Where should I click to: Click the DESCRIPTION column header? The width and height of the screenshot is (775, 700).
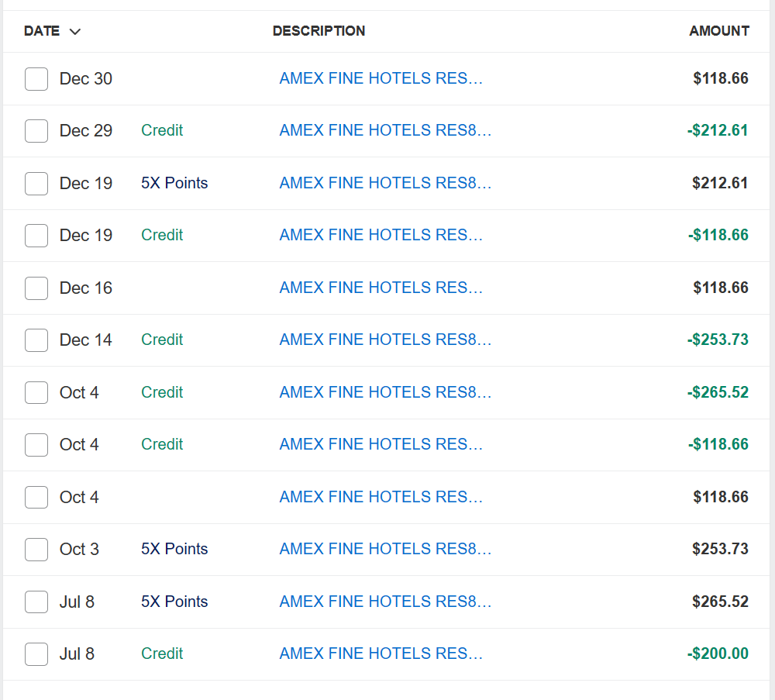(319, 31)
